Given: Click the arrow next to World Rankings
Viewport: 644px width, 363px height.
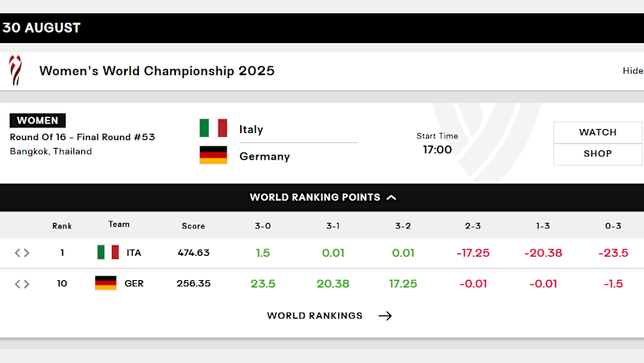Looking at the screenshot, I should pyautogui.click(x=385, y=316).
